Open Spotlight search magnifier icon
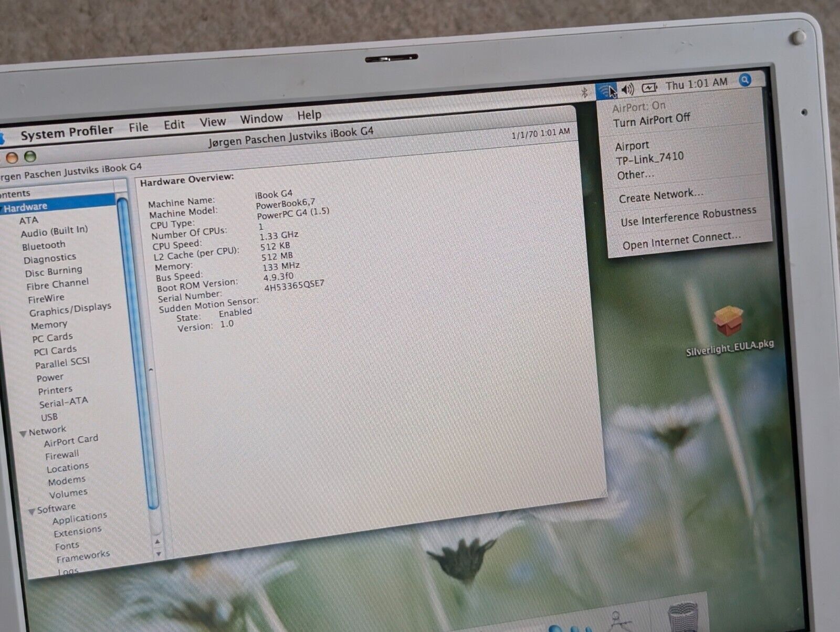Image resolution: width=840 pixels, height=632 pixels. tap(744, 80)
